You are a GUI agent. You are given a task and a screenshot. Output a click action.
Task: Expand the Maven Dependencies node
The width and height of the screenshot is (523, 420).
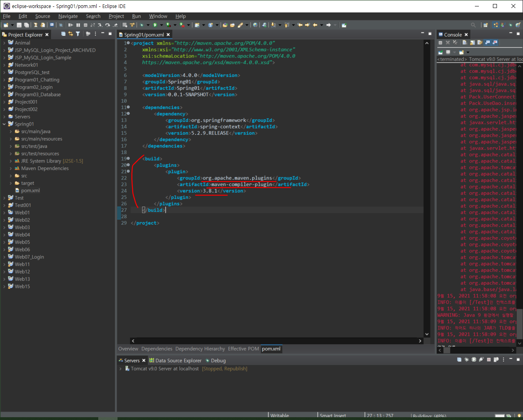pos(11,168)
